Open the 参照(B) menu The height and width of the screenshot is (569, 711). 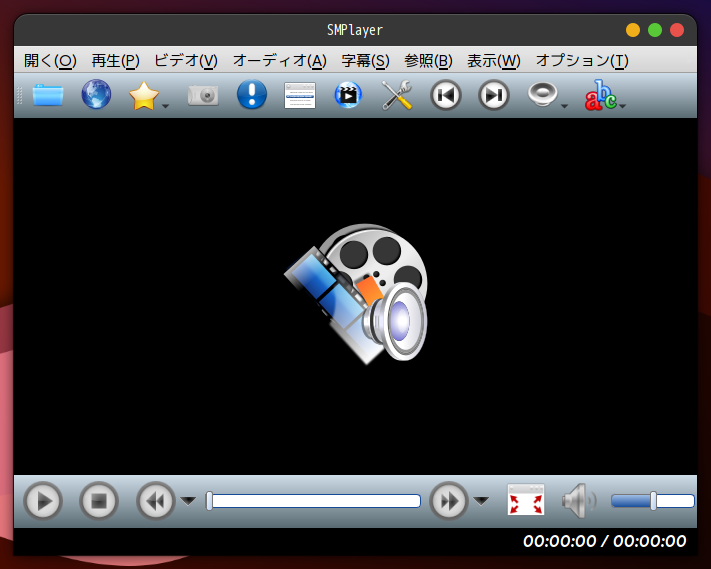click(x=428, y=60)
